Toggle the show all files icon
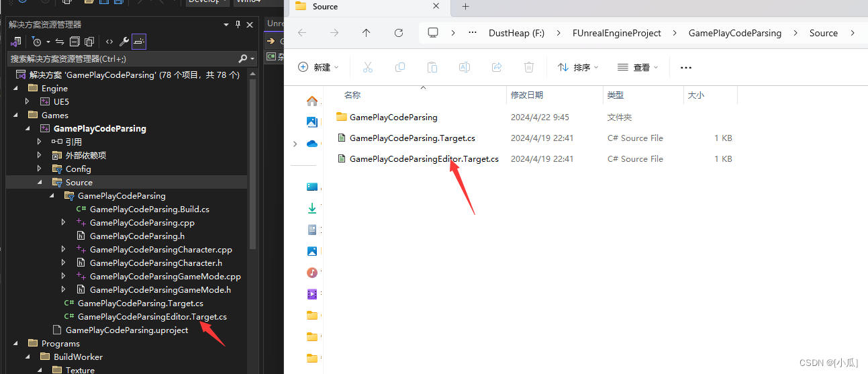Image resolution: width=868 pixels, height=374 pixels. [x=89, y=42]
